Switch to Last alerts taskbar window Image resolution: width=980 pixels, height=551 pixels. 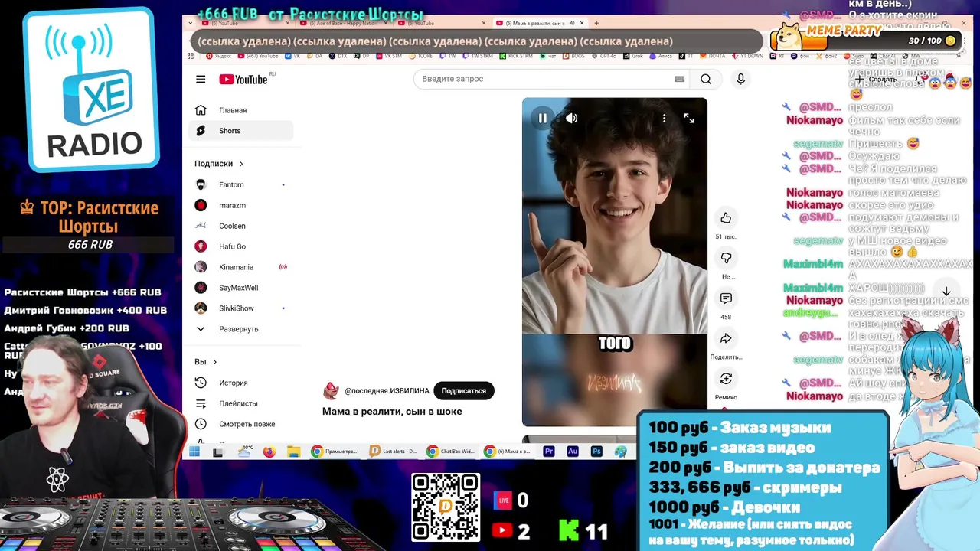click(394, 452)
